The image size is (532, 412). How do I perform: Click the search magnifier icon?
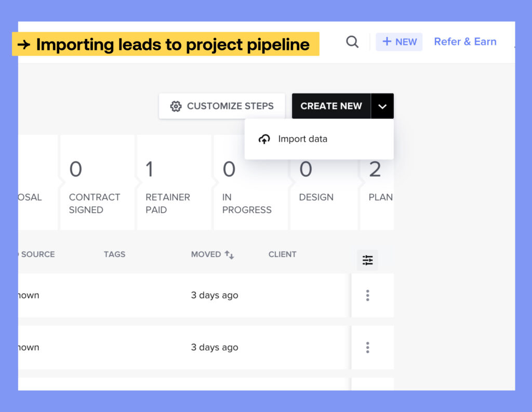[352, 42]
